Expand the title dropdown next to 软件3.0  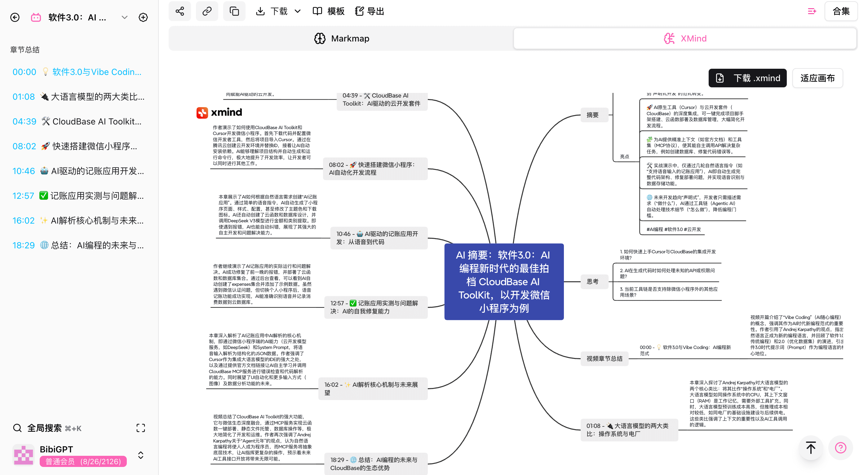click(x=124, y=17)
